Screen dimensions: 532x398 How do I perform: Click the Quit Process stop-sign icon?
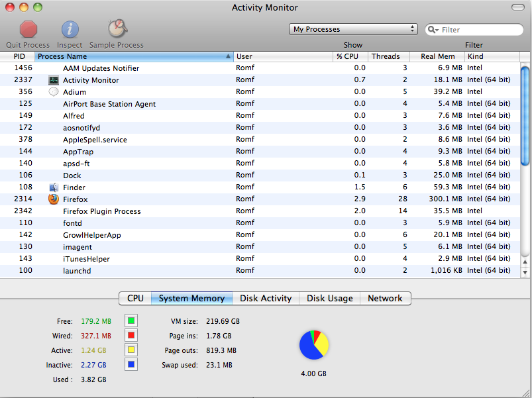(x=28, y=29)
